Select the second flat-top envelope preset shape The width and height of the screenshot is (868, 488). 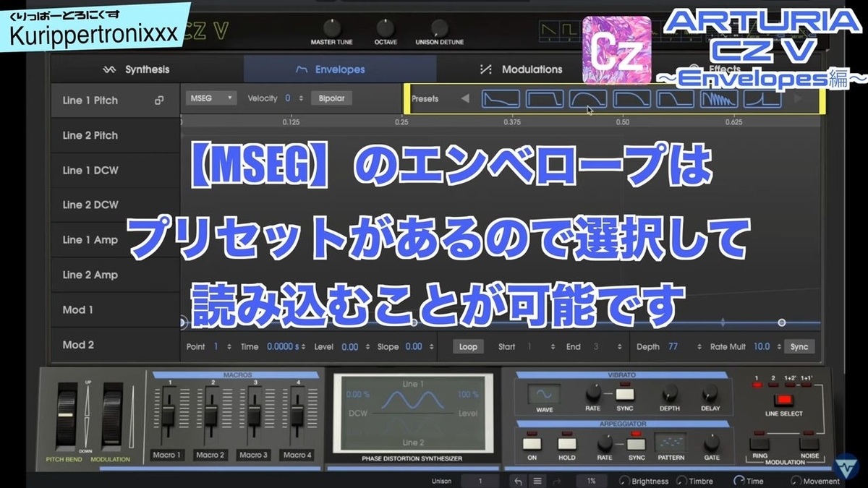[x=545, y=98]
